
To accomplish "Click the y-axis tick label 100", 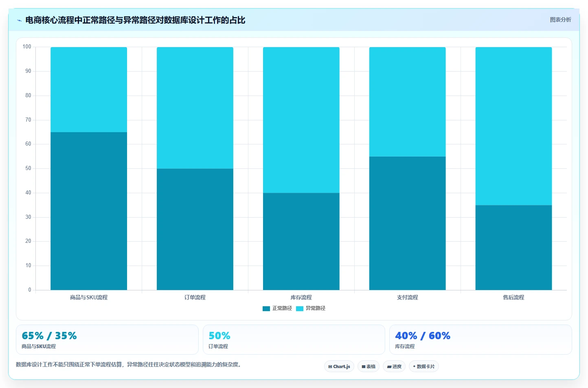I will tap(27, 47).
